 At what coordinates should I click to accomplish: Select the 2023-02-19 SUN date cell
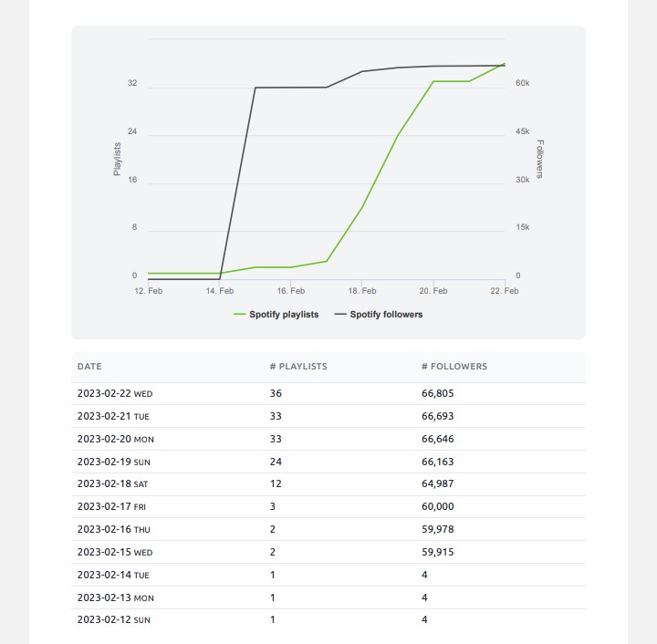click(x=113, y=462)
